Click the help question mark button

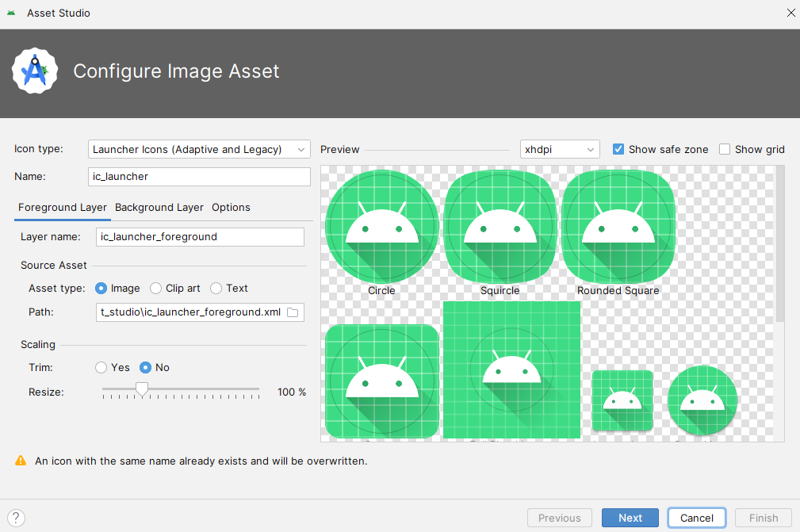(x=16, y=518)
